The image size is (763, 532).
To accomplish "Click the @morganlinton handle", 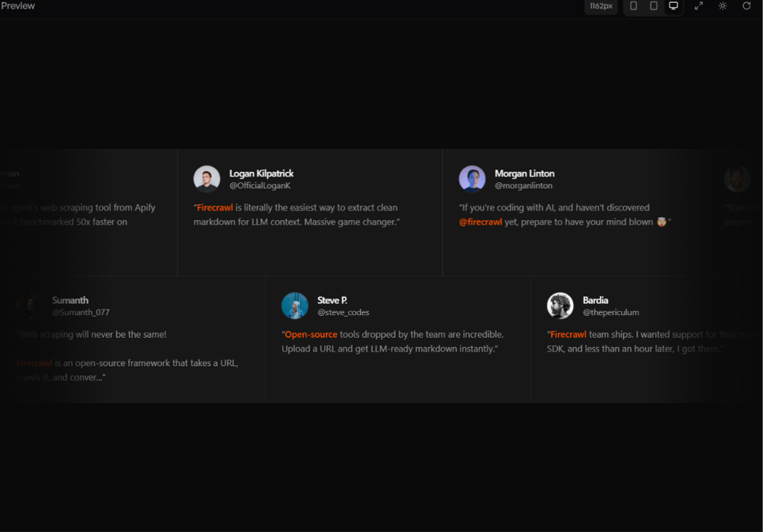I will (x=524, y=185).
